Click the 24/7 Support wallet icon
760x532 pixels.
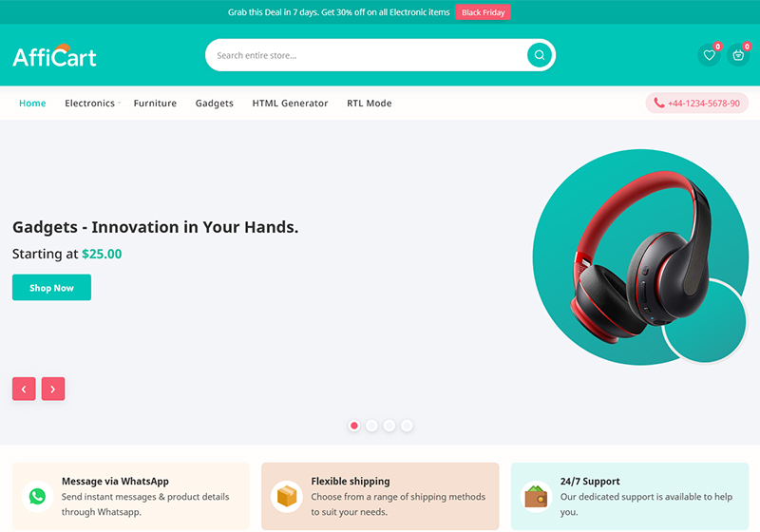click(536, 496)
